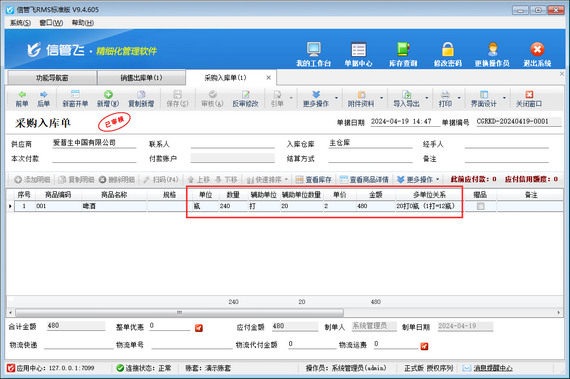Screen dimensions: 570x379
Task: Open the 打印 dropdown arrow
Action: pos(459,98)
